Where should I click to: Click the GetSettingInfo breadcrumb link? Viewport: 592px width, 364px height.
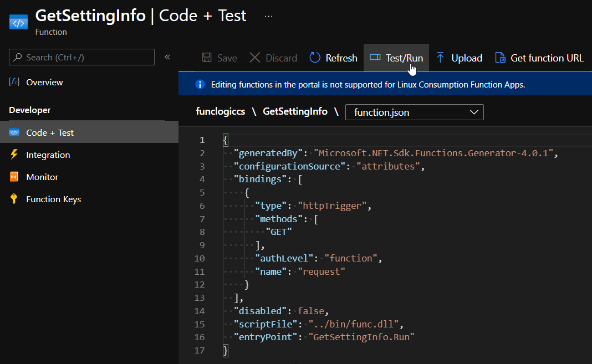(x=295, y=112)
